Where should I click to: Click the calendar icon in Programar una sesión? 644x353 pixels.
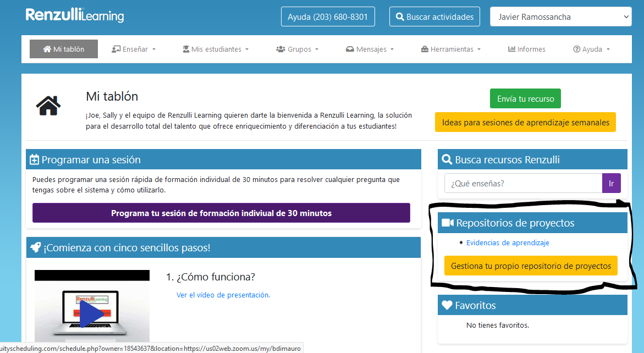tap(35, 159)
